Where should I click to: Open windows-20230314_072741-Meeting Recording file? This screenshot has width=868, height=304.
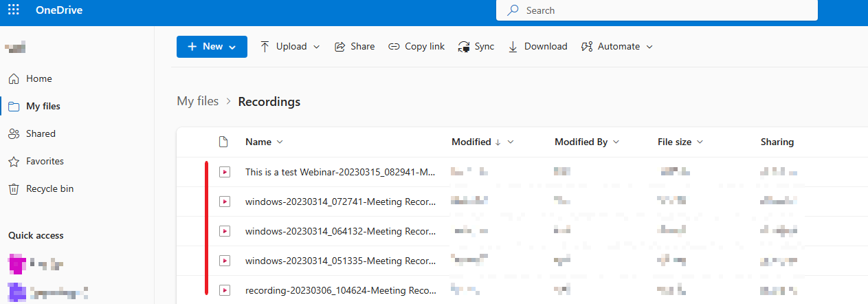[x=340, y=202]
